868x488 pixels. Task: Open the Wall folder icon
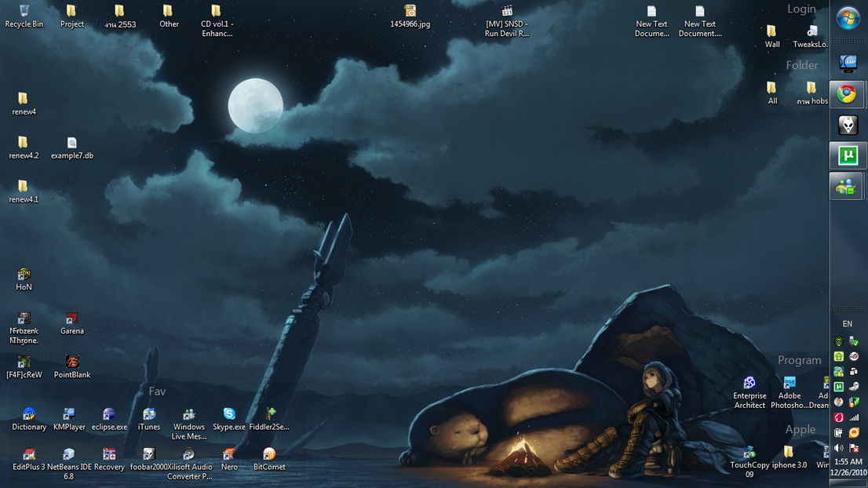click(x=771, y=37)
